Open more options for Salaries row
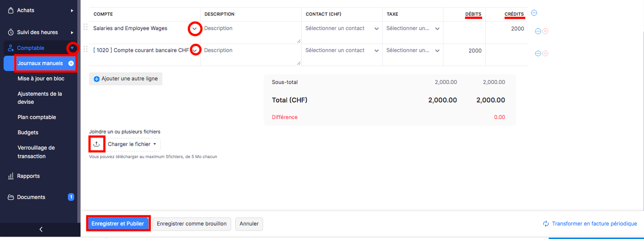 pyautogui.click(x=538, y=31)
